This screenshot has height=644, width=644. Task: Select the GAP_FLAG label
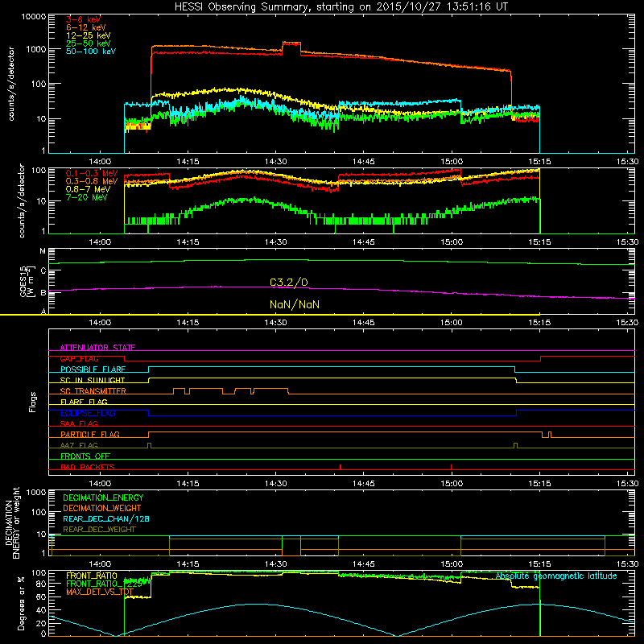click(79, 358)
